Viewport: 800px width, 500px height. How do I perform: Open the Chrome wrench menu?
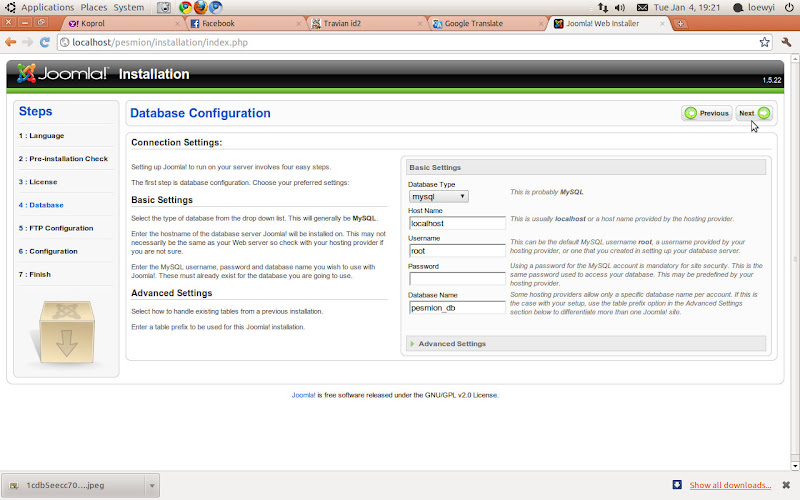click(x=786, y=42)
